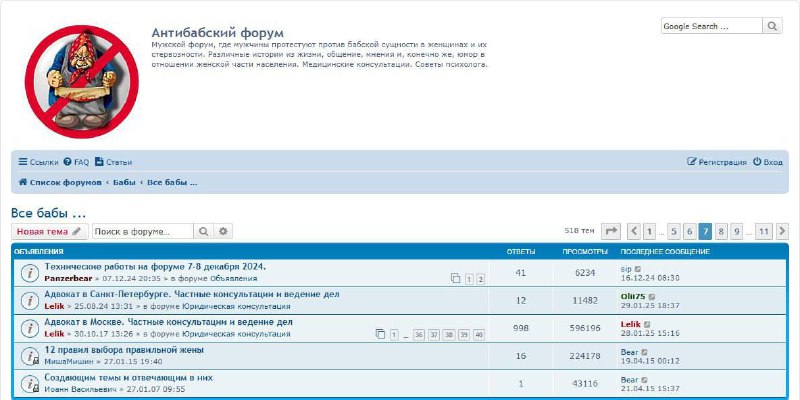Go to page 8 in pagination
Image resolution: width=800 pixels, height=400 pixels.
click(x=721, y=231)
